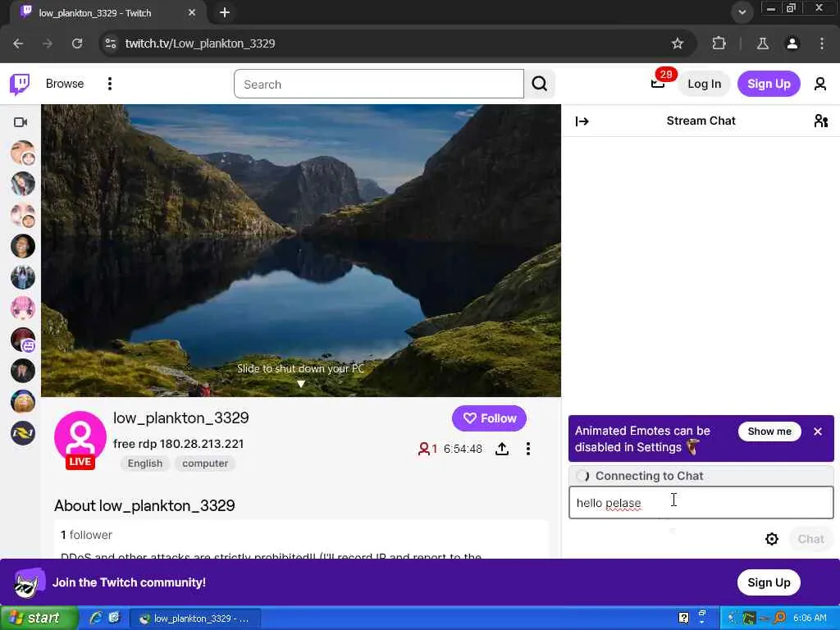Screen dimensions: 840x630
Task: Focus the Twitch search field
Action: tap(379, 84)
